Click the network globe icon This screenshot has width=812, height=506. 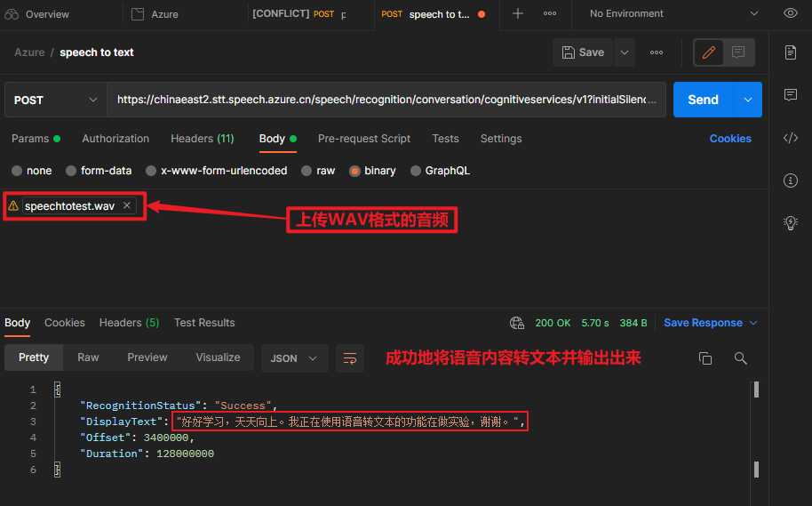tap(517, 323)
